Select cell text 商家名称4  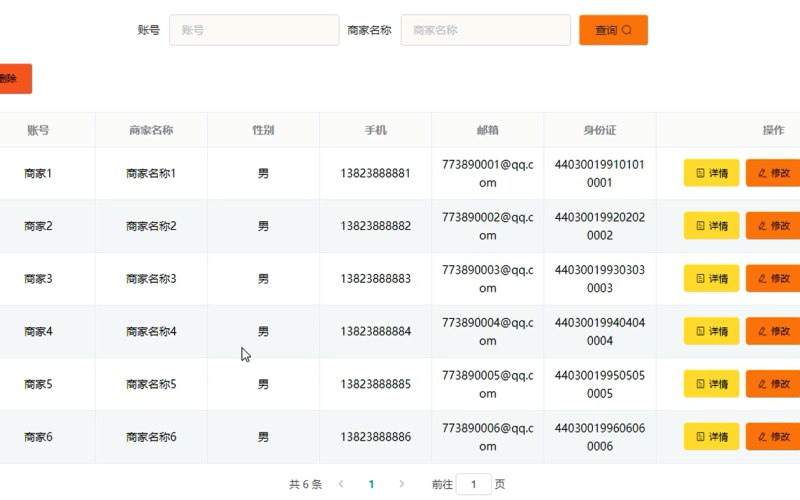tap(151, 332)
